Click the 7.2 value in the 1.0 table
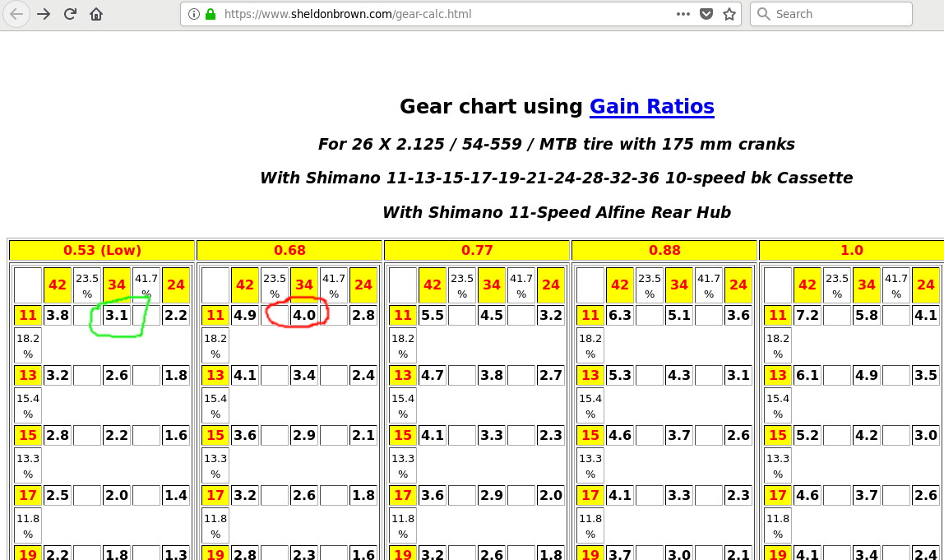Screen dimensions: 944x560 (x=807, y=315)
